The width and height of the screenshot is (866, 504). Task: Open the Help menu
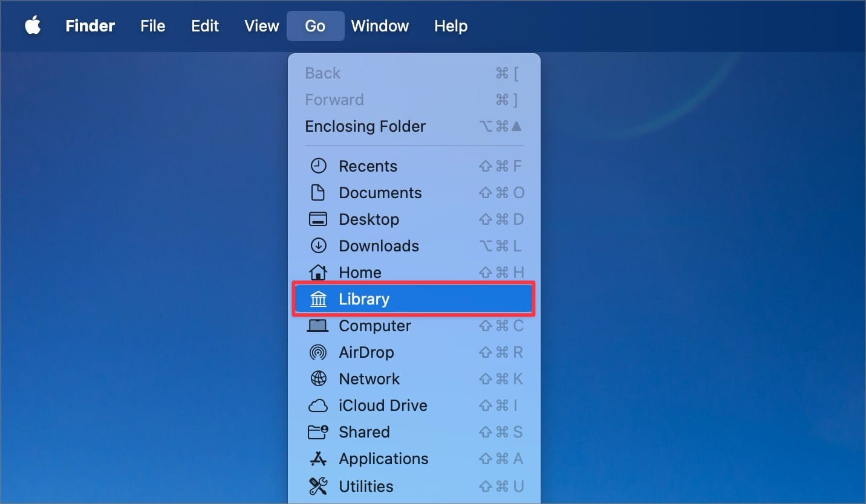451,26
